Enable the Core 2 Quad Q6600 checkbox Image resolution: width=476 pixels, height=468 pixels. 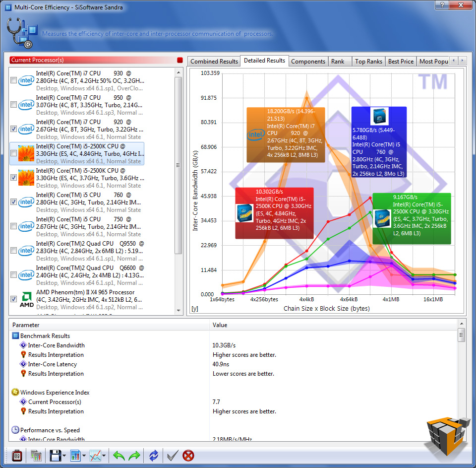(14, 275)
